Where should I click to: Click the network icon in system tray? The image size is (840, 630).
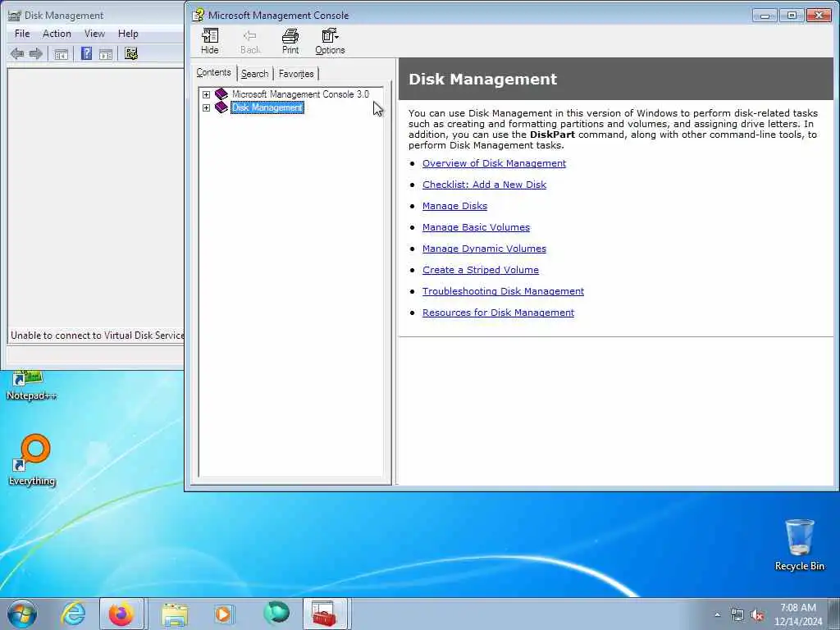[737, 615]
